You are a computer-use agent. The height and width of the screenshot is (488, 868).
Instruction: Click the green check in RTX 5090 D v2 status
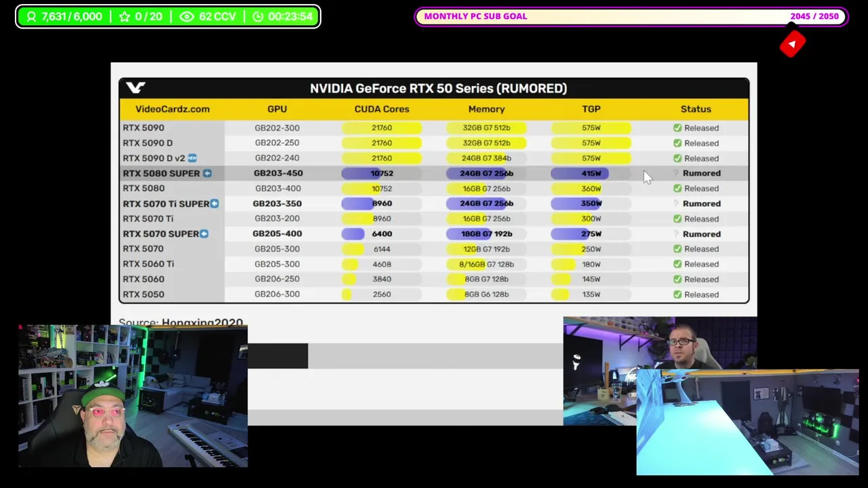pyautogui.click(x=677, y=158)
